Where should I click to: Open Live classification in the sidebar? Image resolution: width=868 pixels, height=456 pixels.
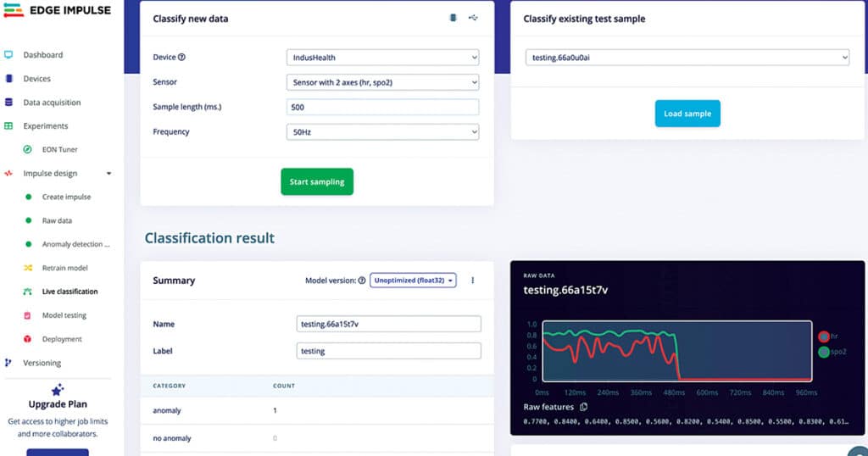coord(70,292)
